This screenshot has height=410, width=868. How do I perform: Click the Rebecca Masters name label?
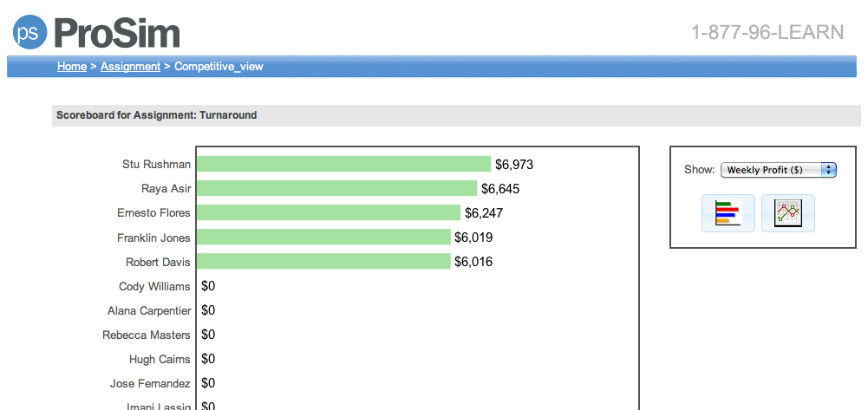[146, 335]
